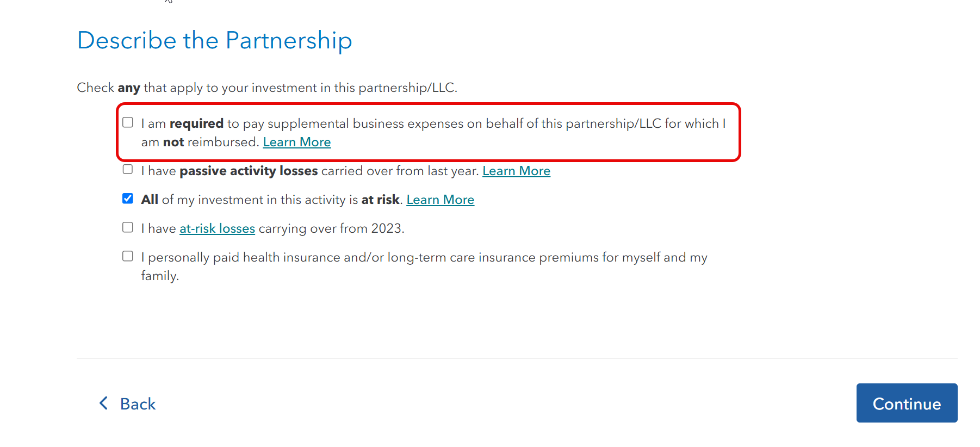This screenshot has width=980, height=447.
Task: Go to previous page via Back text
Action: 138,403
